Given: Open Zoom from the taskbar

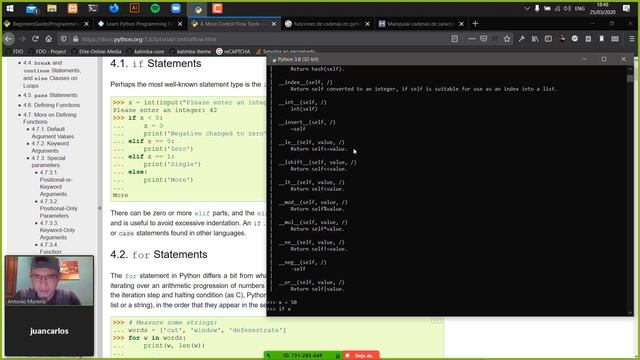Looking at the screenshot, I should pos(176,8).
